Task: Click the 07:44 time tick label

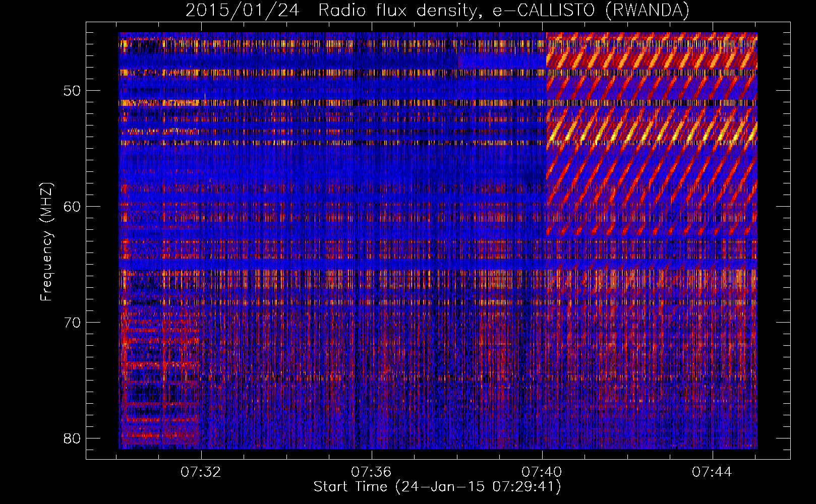Action: [x=712, y=472]
